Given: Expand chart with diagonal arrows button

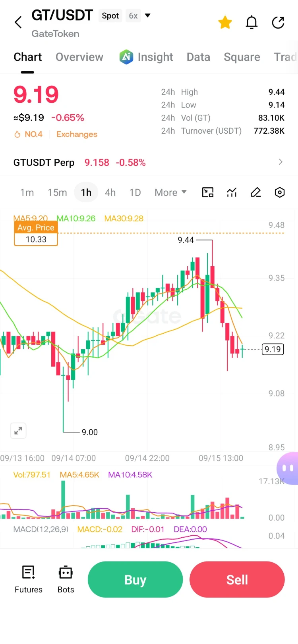Looking at the screenshot, I should [x=18, y=431].
